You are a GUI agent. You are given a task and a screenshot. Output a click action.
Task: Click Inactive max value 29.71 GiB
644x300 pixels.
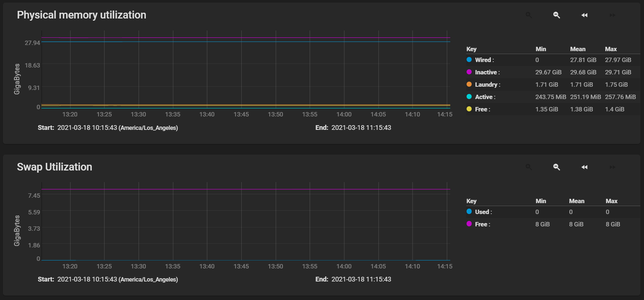(618, 72)
